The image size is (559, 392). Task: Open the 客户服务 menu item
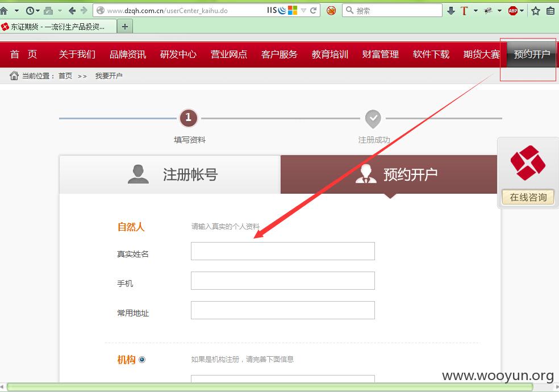[279, 54]
